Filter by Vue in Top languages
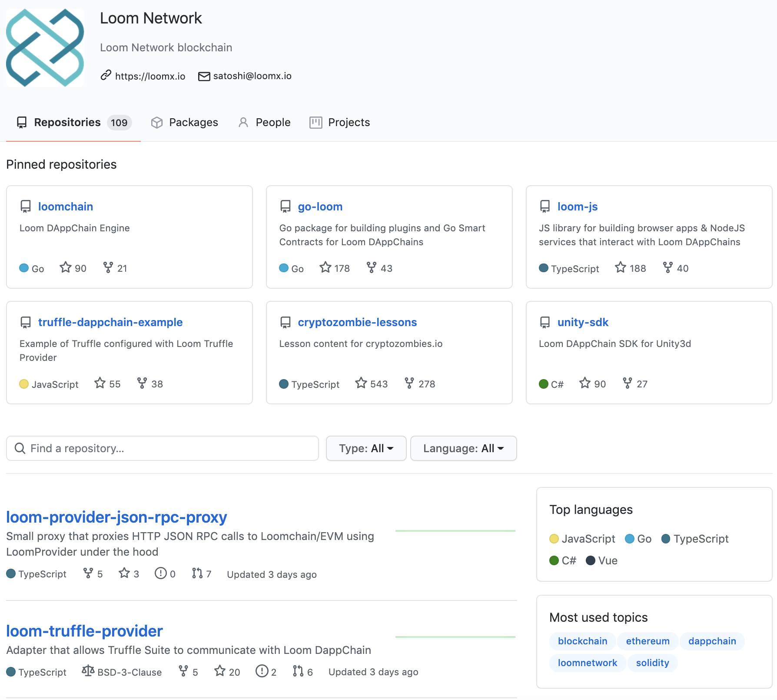777x700 pixels. click(601, 560)
